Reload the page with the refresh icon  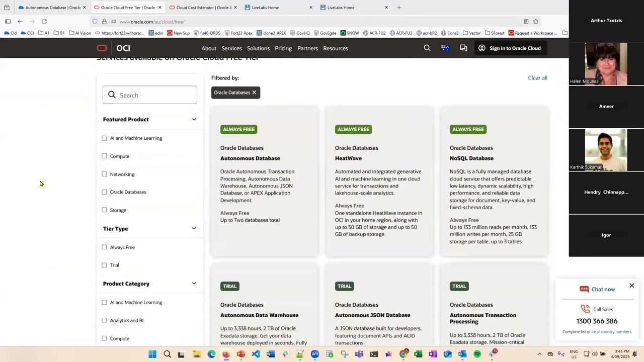[44, 22]
